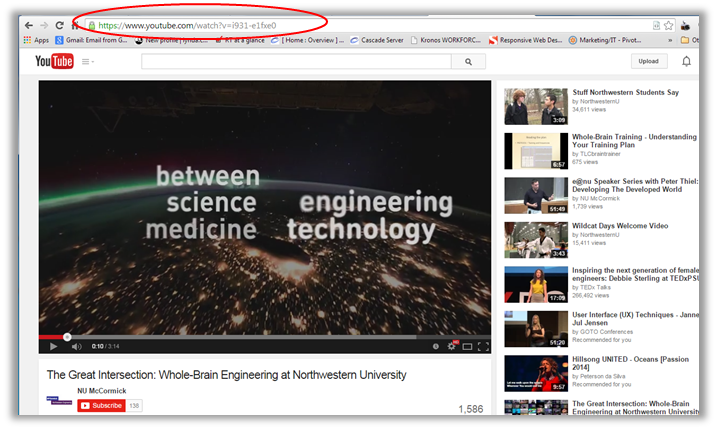The image size is (717, 430).
Task: Play the video with the play button
Action: coord(54,346)
